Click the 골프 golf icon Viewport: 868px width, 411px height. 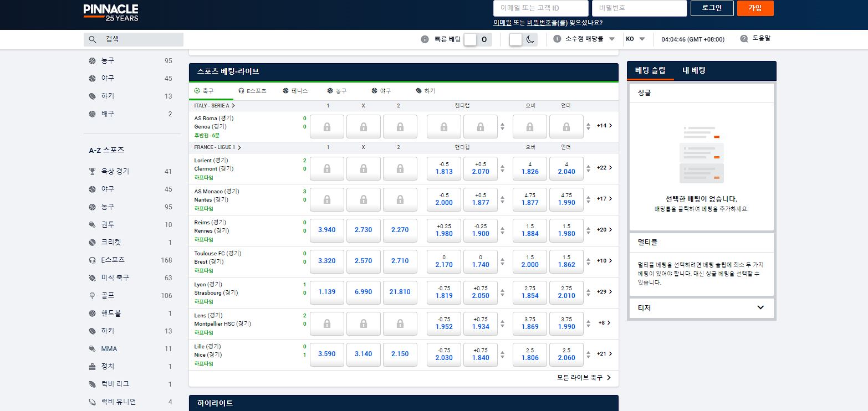(92, 296)
